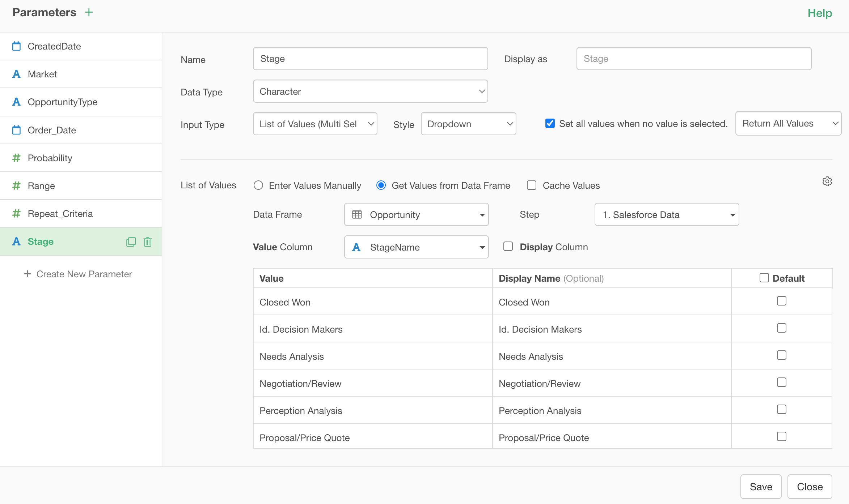
Task: Select the OpportunityType parameter in list
Action: tap(63, 102)
